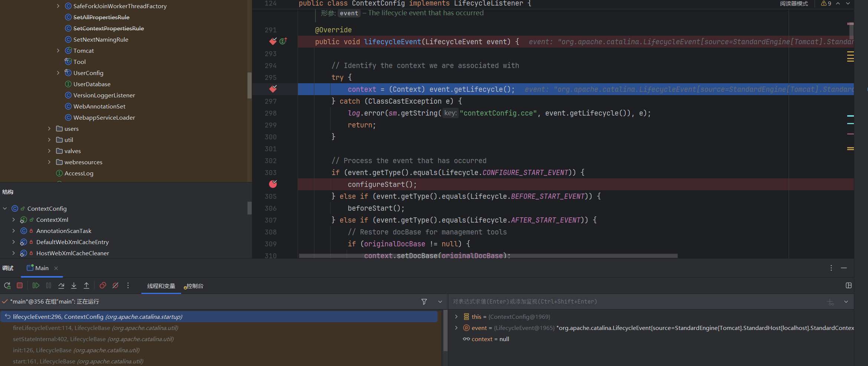Toggle Mute Breakpoints in debug toolbar
This screenshot has height=366, width=868.
(115, 286)
